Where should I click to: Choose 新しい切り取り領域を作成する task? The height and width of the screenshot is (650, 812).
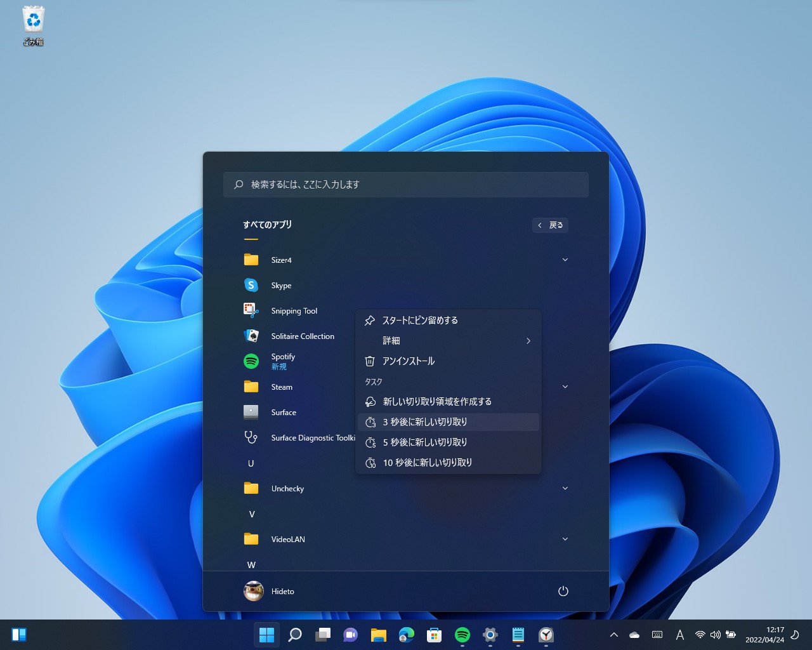(449, 402)
